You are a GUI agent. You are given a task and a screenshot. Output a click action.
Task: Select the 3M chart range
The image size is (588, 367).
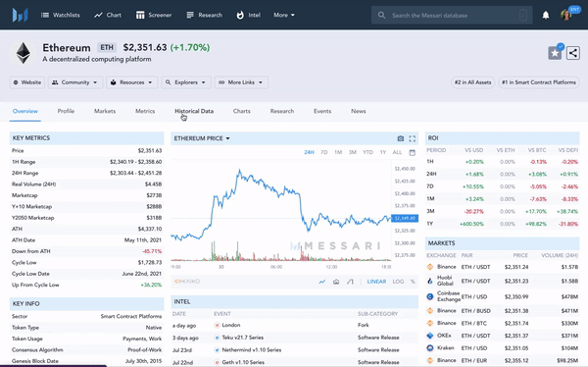[353, 152]
